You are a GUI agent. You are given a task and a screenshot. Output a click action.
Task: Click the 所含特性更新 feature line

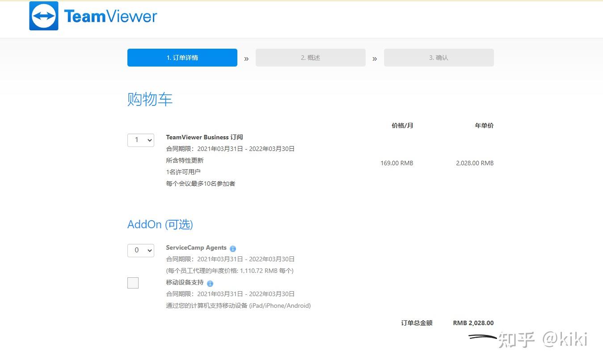click(x=185, y=160)
